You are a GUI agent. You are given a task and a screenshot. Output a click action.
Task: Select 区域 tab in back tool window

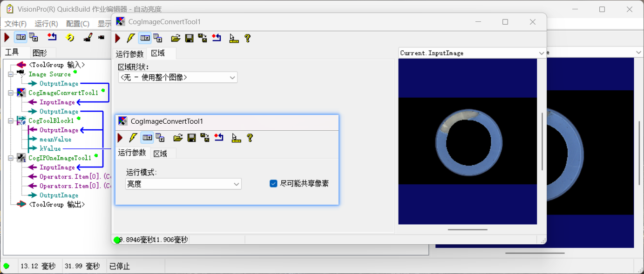[158, 53]
